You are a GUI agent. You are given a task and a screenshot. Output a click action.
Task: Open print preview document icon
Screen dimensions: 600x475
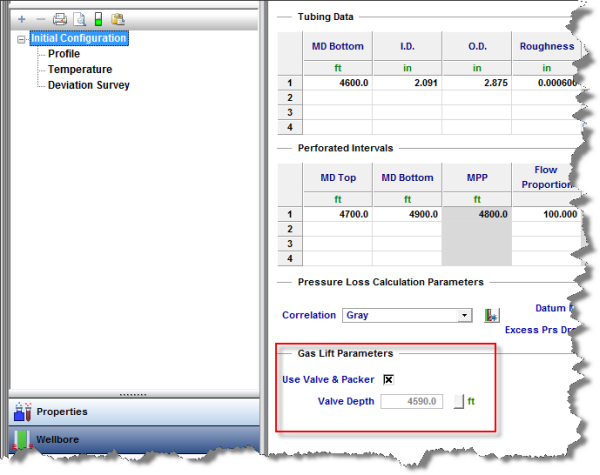tap(79, 19)
